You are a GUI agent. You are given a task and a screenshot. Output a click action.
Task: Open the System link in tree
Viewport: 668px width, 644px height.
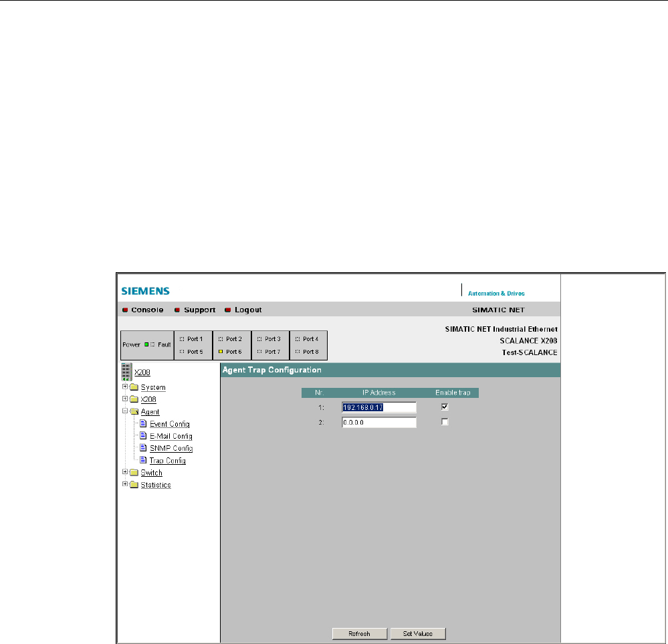(153, 387)
